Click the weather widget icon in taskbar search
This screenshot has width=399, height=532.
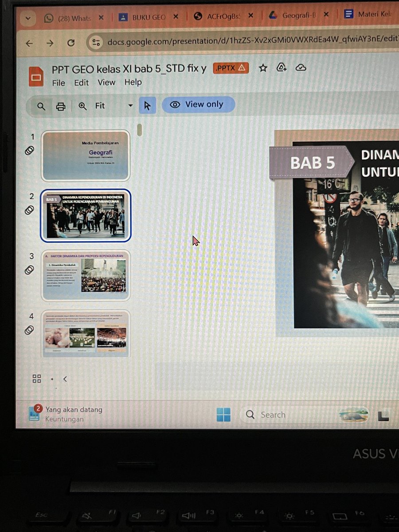tap(354, 415)
